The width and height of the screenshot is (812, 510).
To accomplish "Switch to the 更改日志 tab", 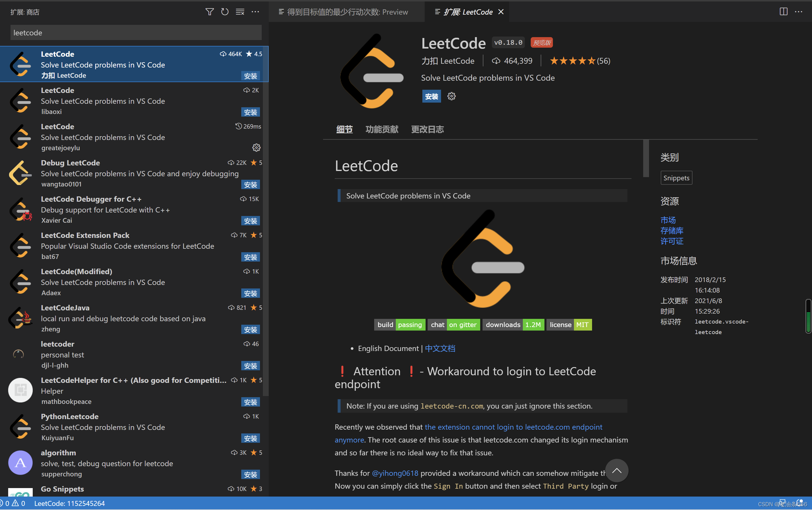I will point(427,129).
